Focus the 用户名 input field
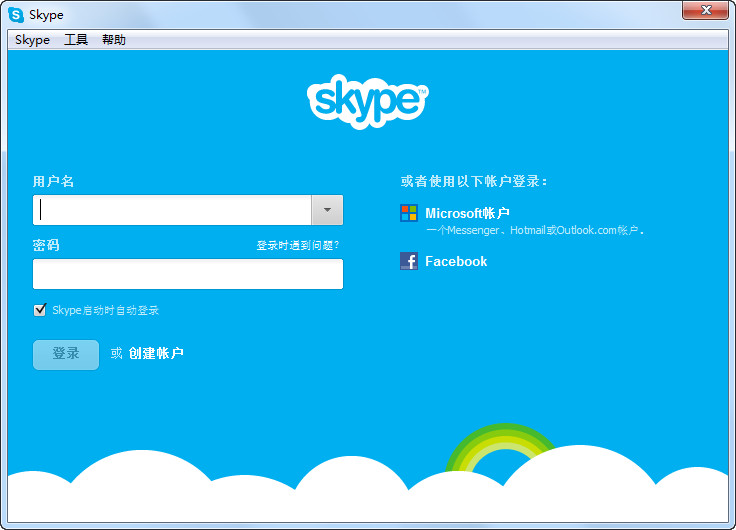 [172, 210]
